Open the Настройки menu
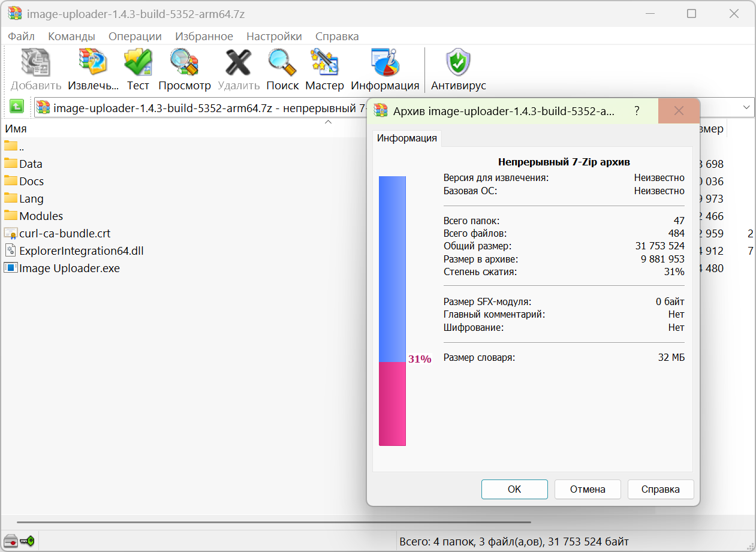This screenshot has width=756, height=552. (274, 37)
